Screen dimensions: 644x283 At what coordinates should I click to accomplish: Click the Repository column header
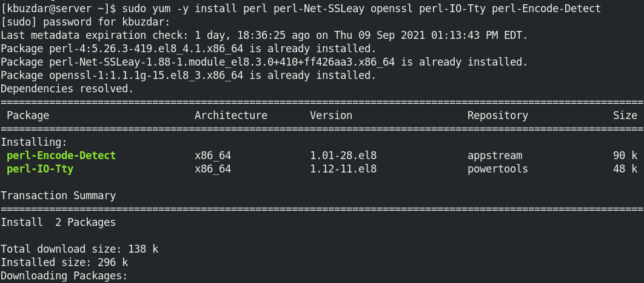click(497, 115)
